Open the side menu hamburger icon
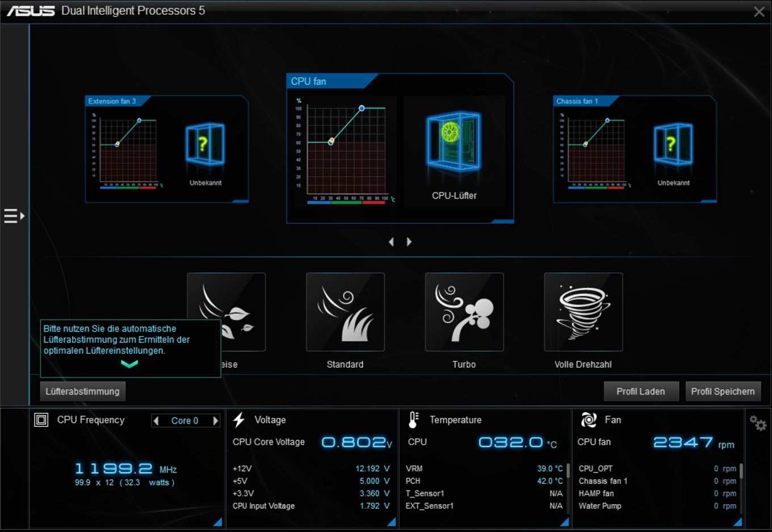Screen dimensions: 772x532 [x=14, y=216]
